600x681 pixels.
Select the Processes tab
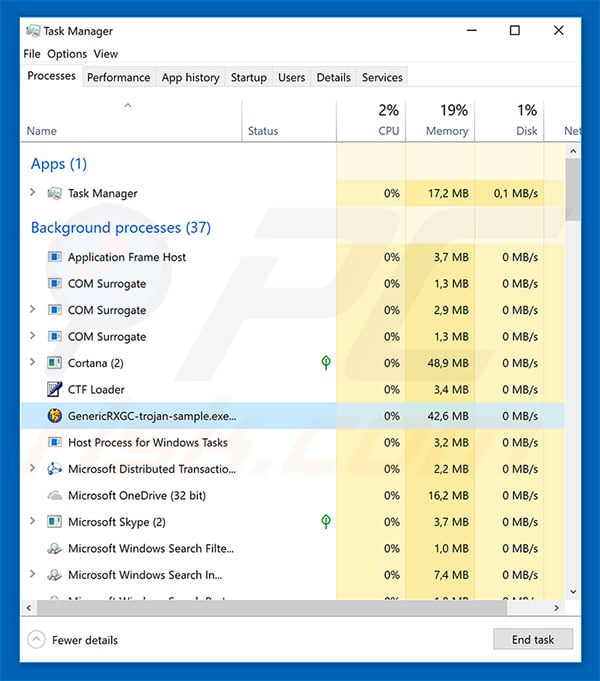click(51, 76)
